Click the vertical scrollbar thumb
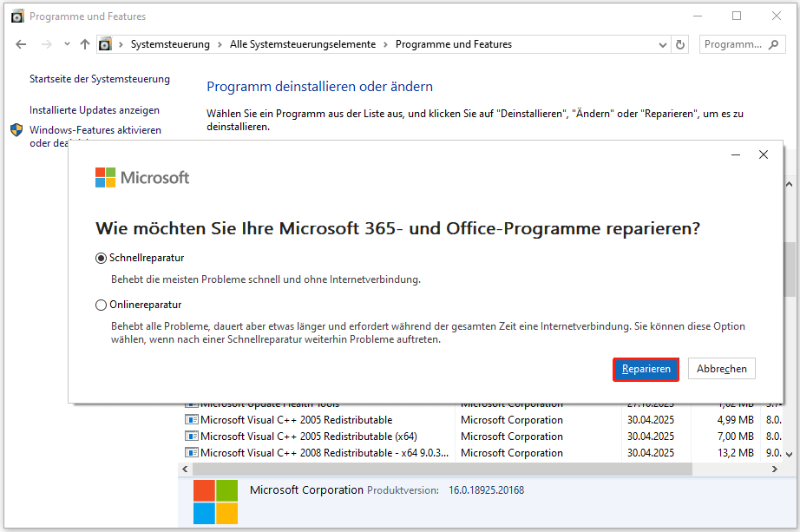Image resolution: width=800 pixels, height=532 pixels. tap(790, 269)
